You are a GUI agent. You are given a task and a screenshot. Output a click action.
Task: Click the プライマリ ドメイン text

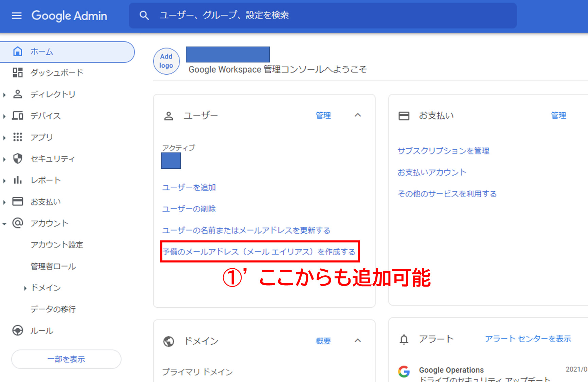point(197,372)
